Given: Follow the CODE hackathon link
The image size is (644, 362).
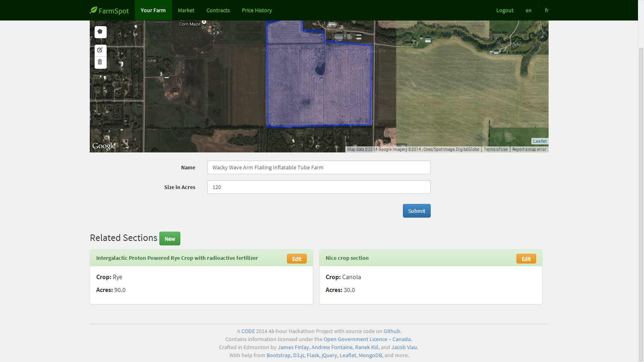Looking at the screenshot, I should (x=248, y=331).
